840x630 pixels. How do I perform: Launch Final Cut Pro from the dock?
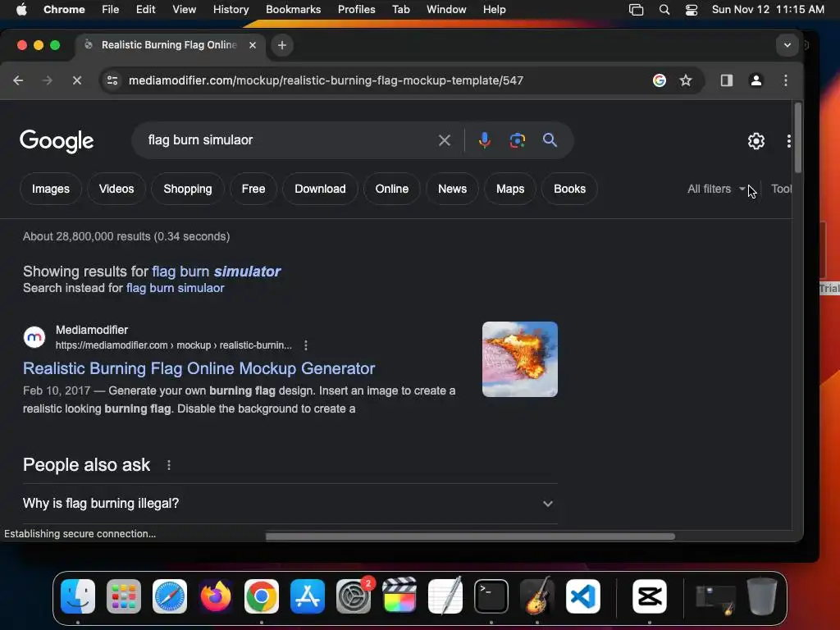(x=399, y=596)
